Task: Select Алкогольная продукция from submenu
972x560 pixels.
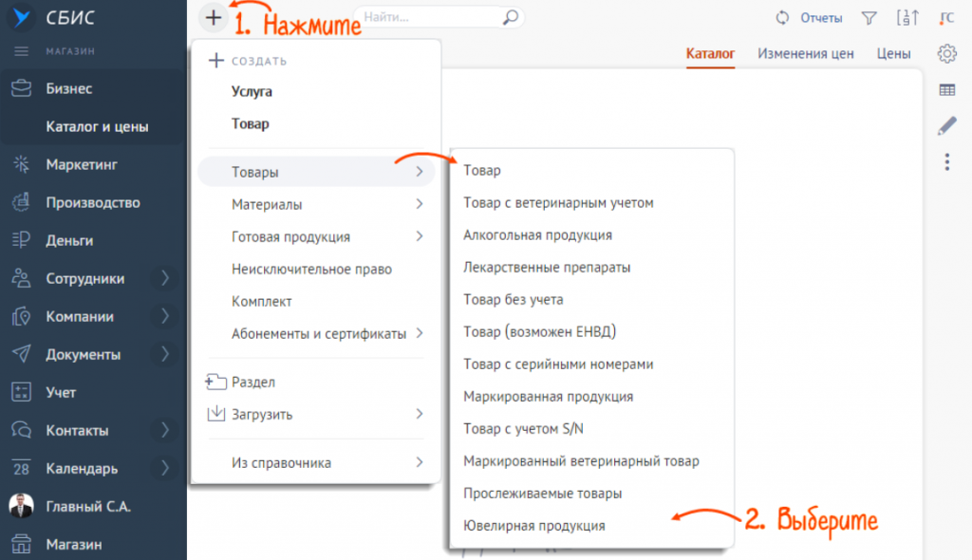Action: [x=537, y=234]
